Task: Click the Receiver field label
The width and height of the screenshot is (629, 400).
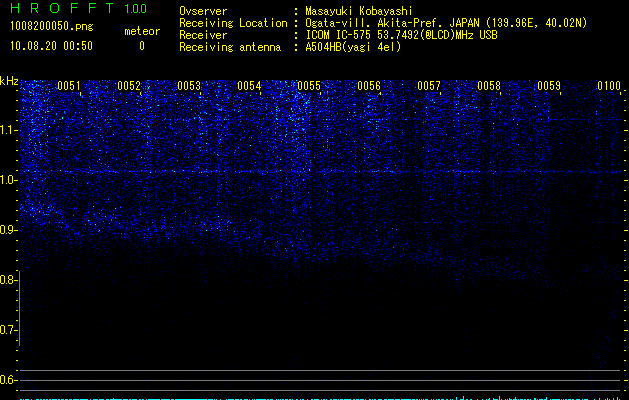Action: click(203, 35)
